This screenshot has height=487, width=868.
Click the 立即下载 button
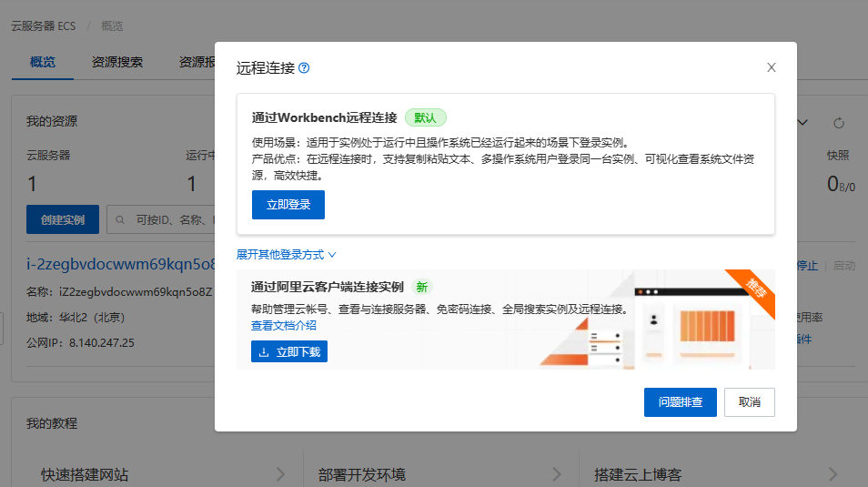coord(289,351)
